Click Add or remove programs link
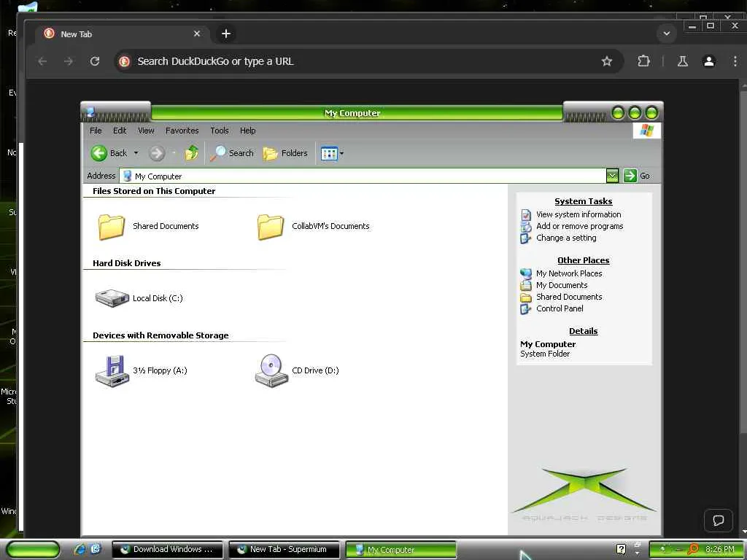747x560 pixels. [579, 226]
